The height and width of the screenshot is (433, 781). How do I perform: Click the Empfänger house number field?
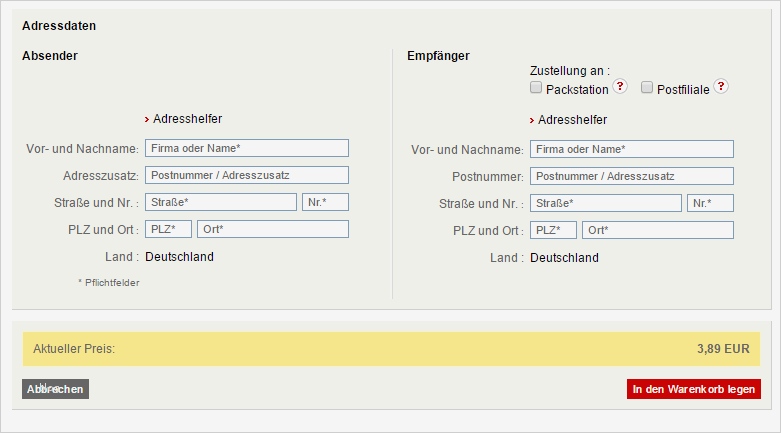[x=711, y=203]
